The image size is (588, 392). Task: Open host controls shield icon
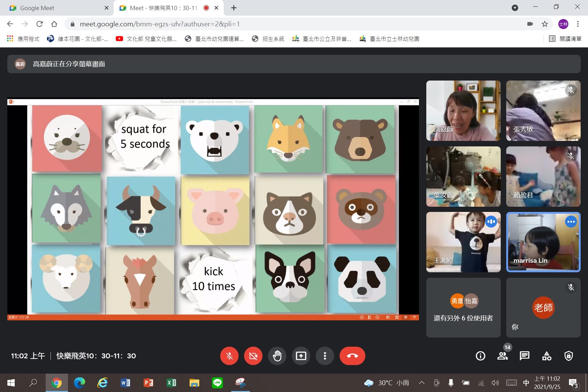(569, 356)
